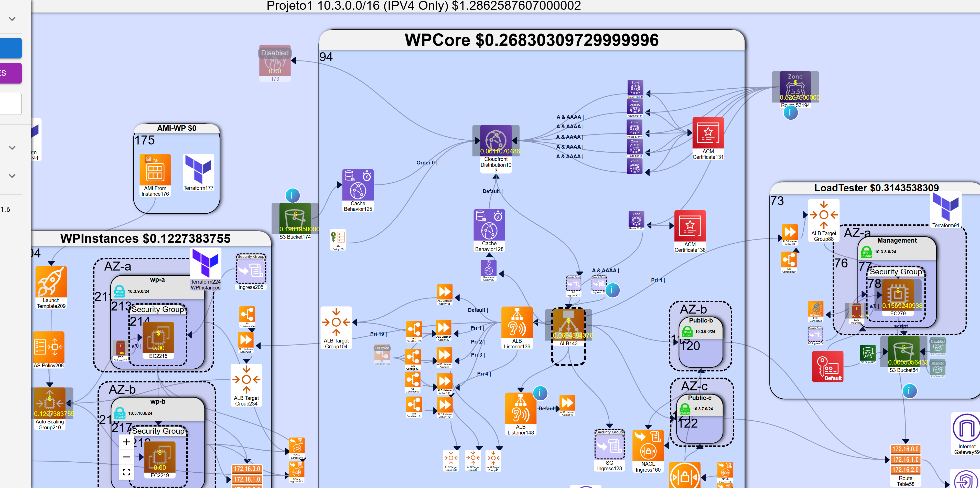Select the ALB Listener139 node
Image resolution: width=980 pixels, height=488 pixels.
[x=517, y=322]
